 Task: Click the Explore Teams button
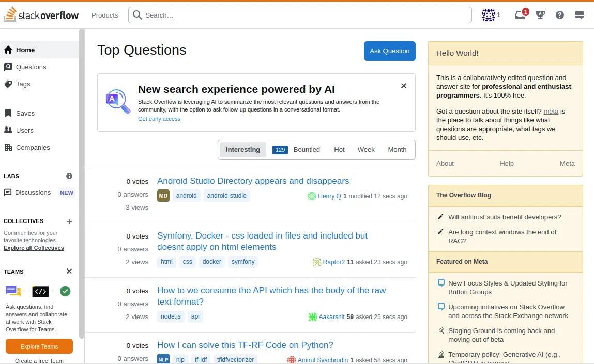pyautogui.click(x=39, y=346)
